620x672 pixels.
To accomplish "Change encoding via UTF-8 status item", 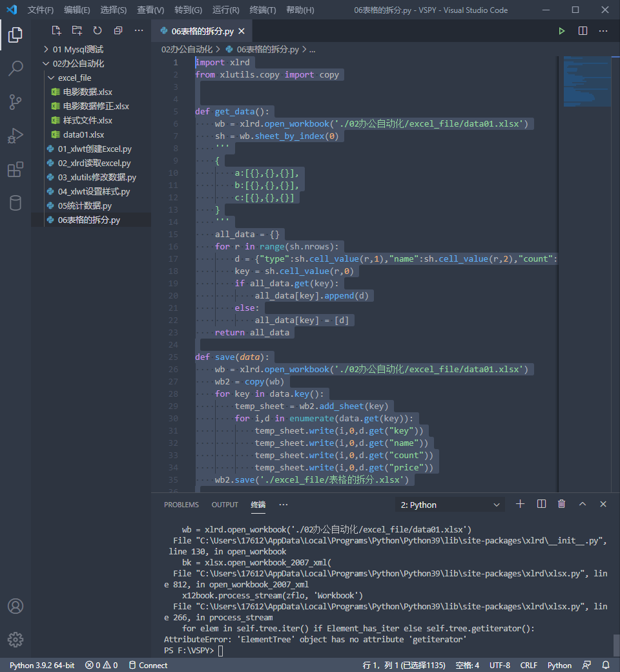I will [500, 665].
